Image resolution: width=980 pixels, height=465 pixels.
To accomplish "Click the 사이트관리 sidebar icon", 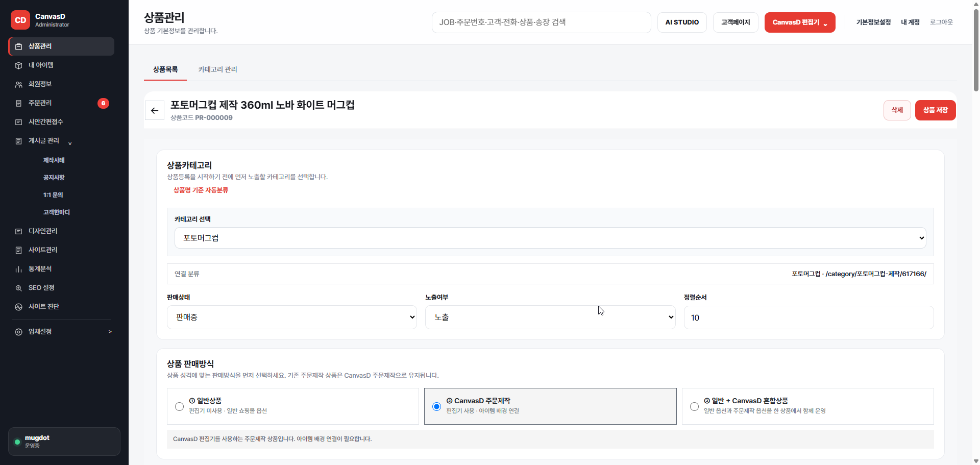I will click(19, 250).
